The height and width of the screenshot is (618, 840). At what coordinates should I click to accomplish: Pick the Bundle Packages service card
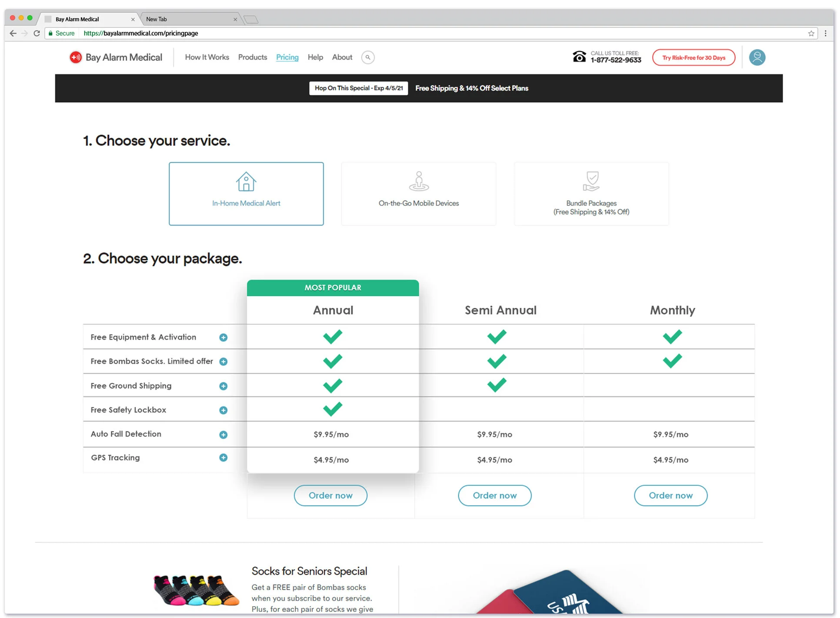coord(591,194)
